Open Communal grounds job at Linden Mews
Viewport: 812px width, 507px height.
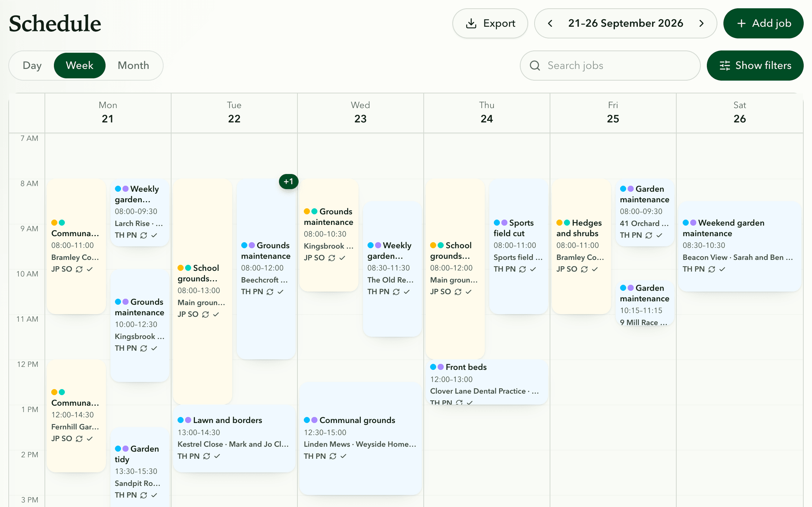pyautogui.click(x=360, y=438)
